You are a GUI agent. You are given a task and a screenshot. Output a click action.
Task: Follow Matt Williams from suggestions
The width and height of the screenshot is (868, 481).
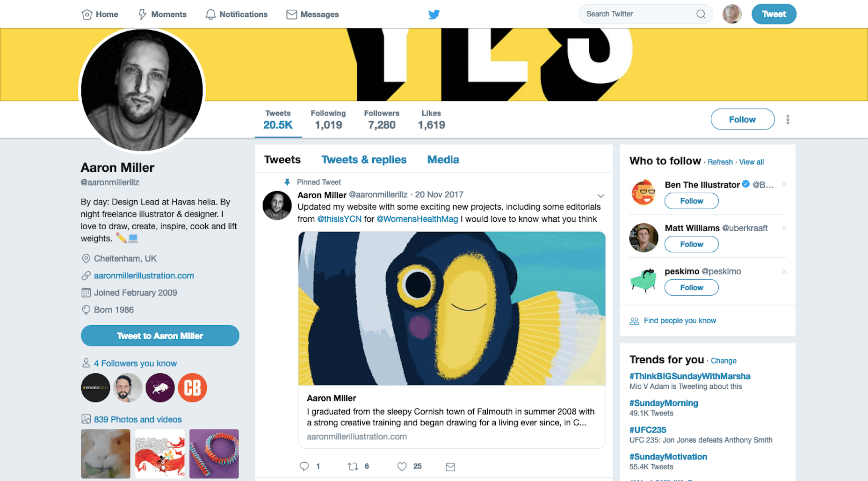tap(691, 244)
